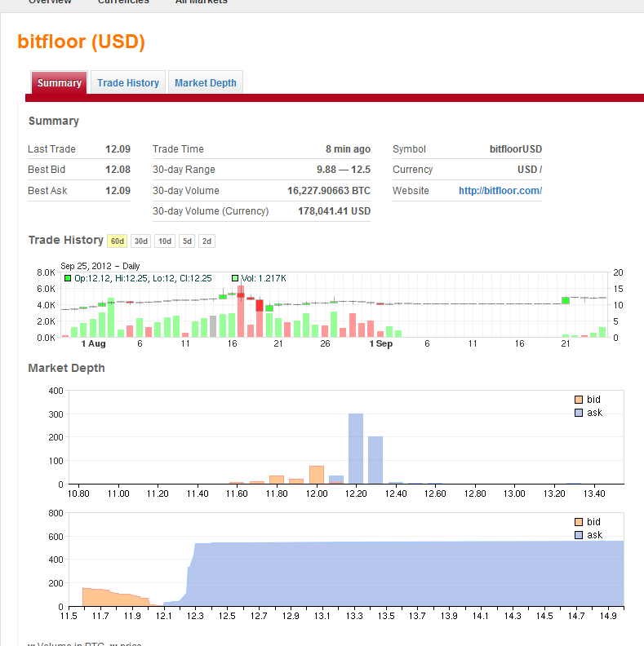Click the Best Bid value 12.08
The image size is (644, 646).
coord(118,170)
